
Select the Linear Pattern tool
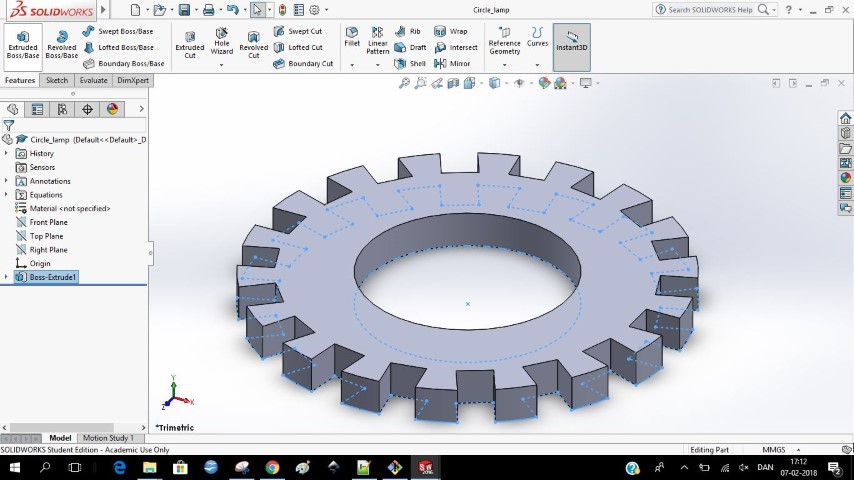[x=377, y=41]
